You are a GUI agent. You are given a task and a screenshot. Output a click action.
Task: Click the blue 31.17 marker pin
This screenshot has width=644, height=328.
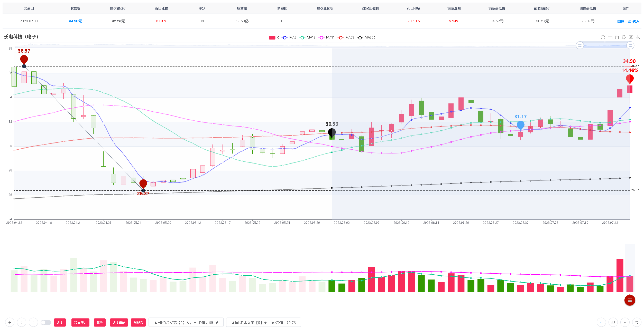(x=521, y=125)
